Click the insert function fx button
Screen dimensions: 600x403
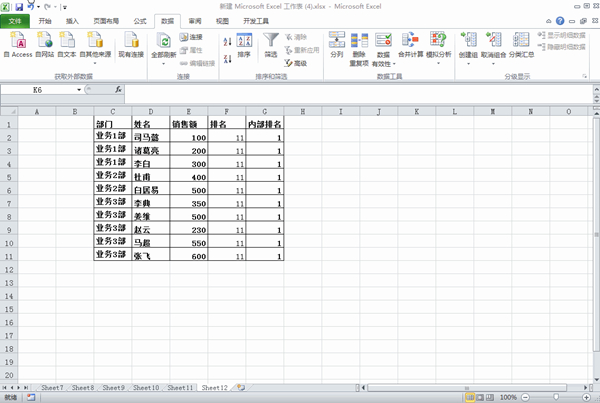[x=119, y=90]
